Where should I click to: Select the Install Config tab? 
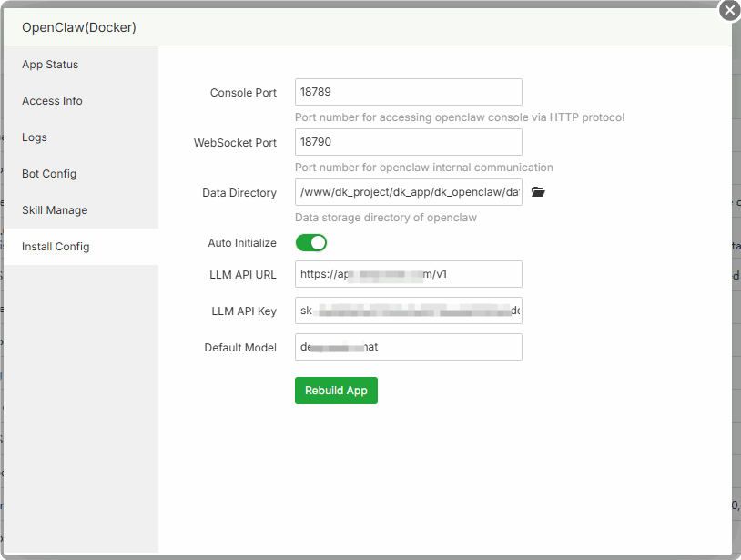pyautogui.click(x=56, y=247)
